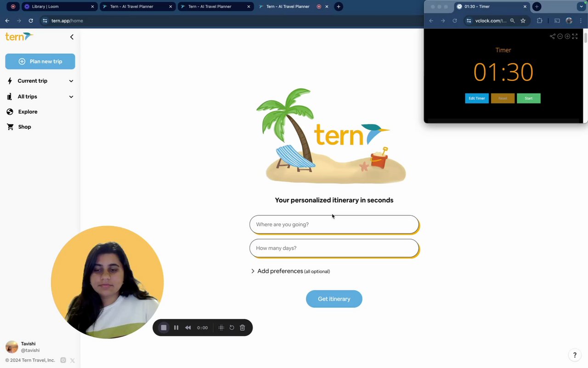Click the All trips luggage icon

pos(9,97)
